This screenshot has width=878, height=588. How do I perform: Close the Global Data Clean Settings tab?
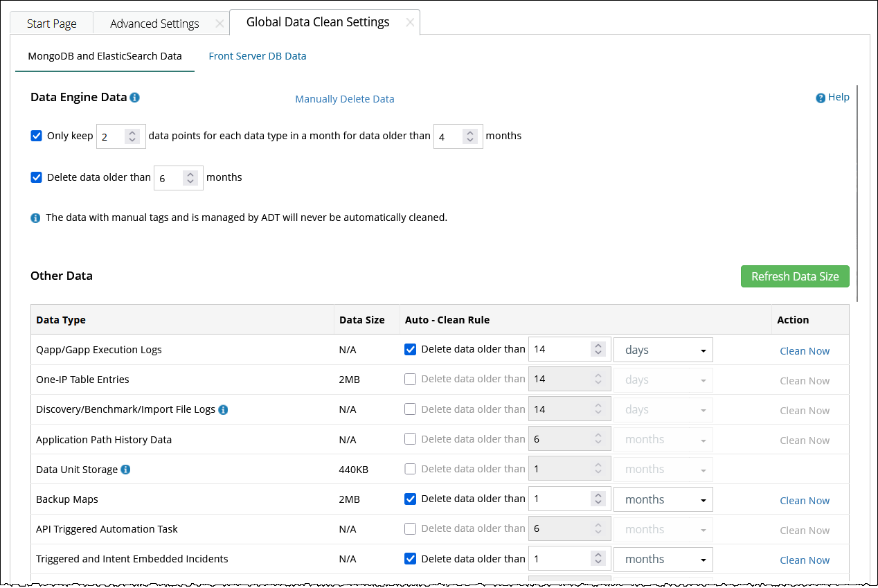[410, 23]
